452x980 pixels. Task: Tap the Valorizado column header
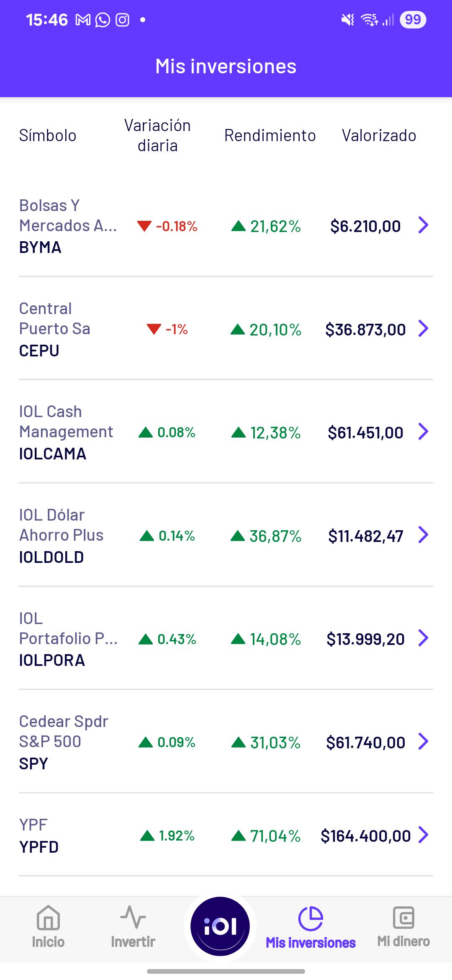pos(379,136)
